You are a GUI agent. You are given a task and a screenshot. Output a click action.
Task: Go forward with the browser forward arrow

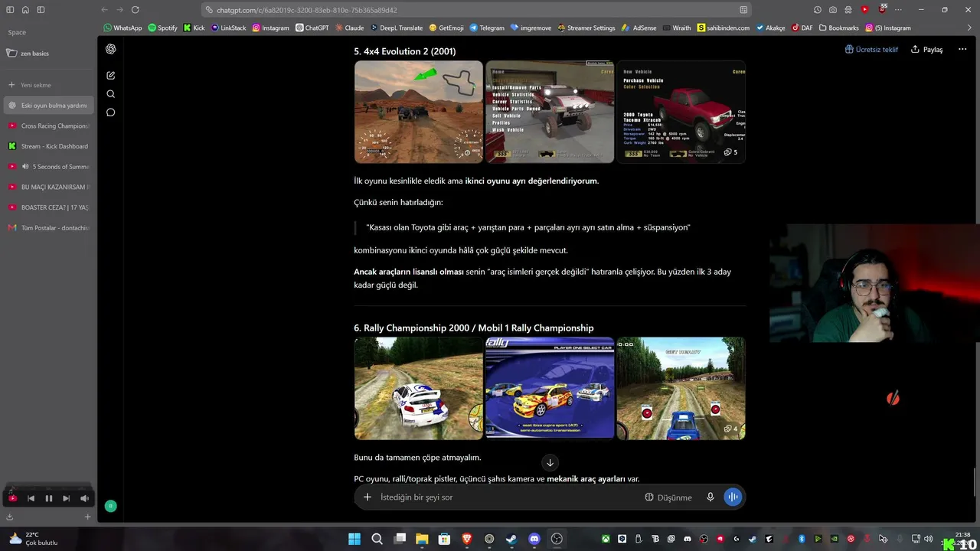119,10
